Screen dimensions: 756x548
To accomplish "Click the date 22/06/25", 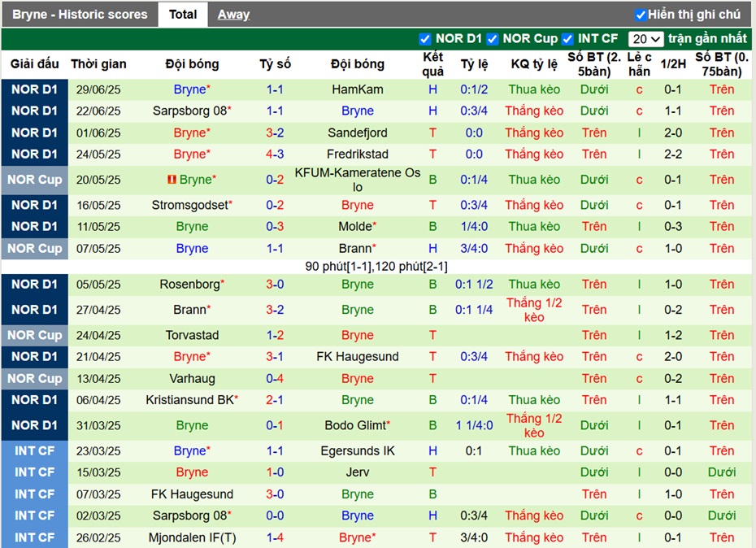I will (98, 111).
